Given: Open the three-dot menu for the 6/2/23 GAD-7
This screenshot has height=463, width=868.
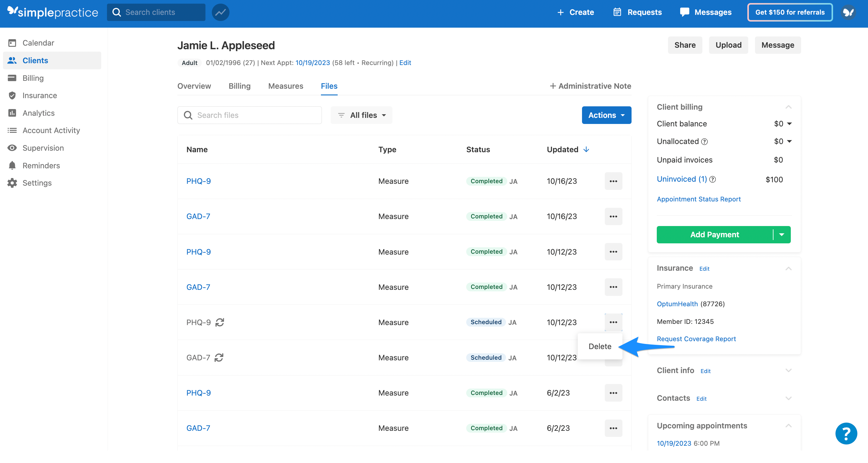Looking at the screenshot, I should pyautogui.click(x=613, y=428).
